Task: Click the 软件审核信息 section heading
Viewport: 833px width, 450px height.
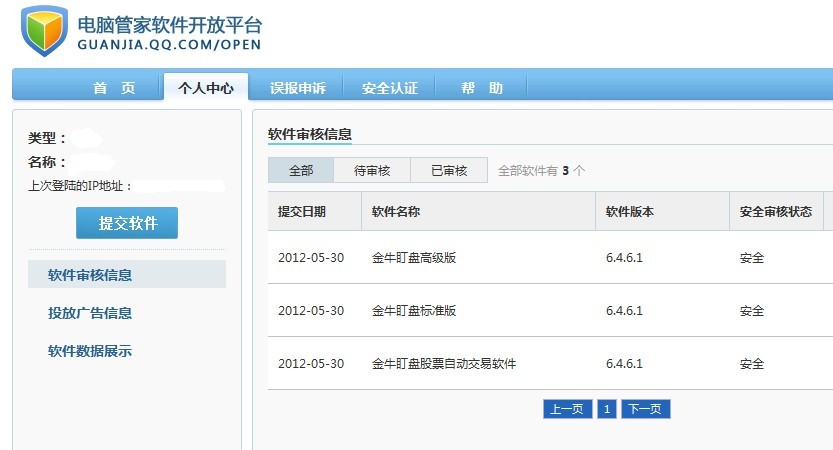Action: tap(310, 134)
